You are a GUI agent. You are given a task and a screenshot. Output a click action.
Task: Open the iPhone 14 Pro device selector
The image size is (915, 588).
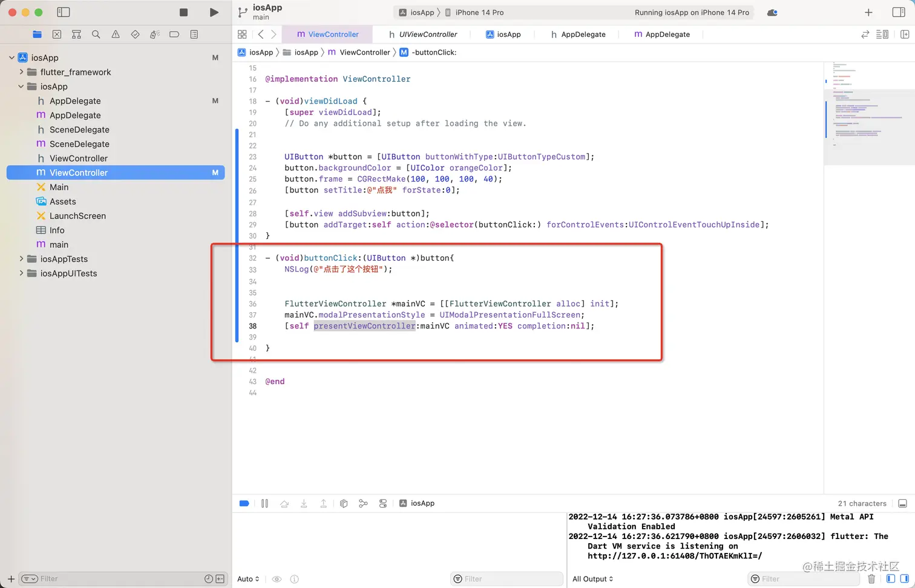[474, 12]
